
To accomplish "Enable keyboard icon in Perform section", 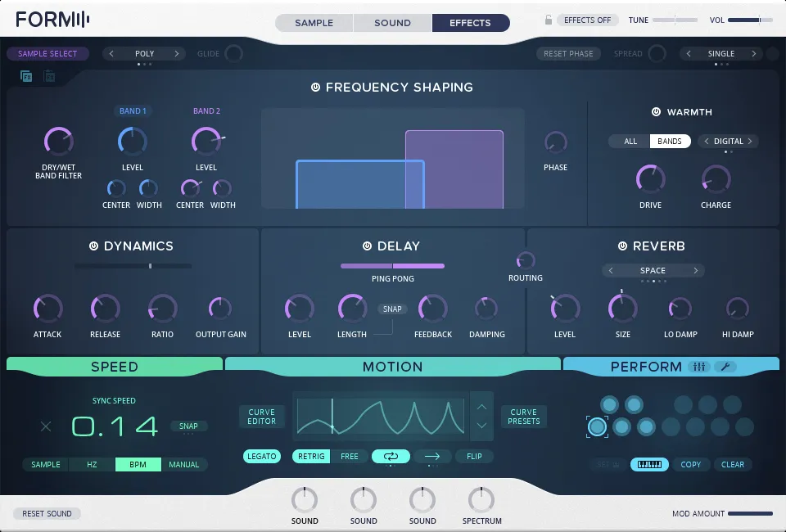I will tap(649, 464).
